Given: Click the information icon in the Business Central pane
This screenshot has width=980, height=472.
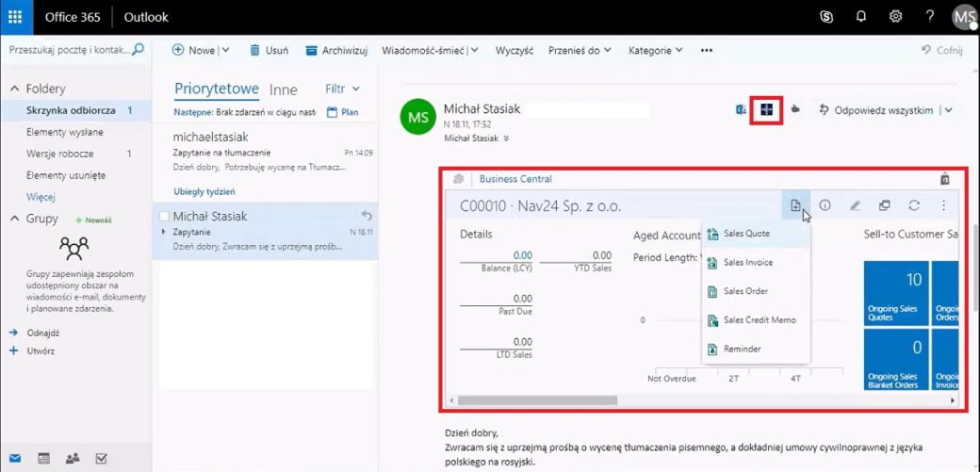Looking at the screenshot, I should tap(825, 205).
